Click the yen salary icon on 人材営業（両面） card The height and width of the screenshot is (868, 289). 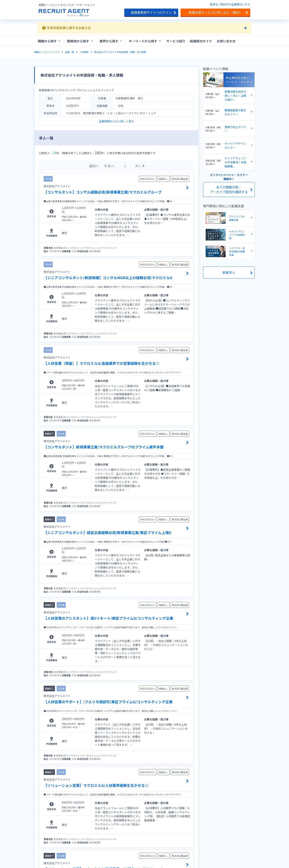coord(52,382)
